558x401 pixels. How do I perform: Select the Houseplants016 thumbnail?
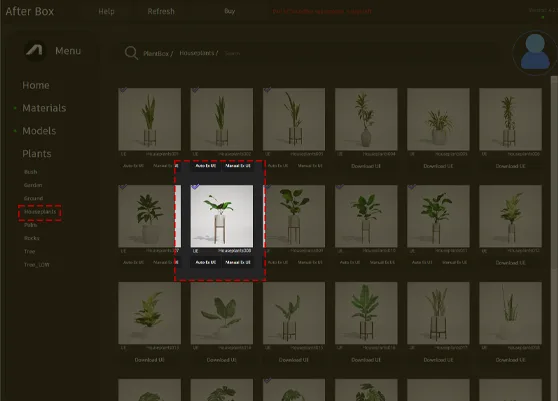(366, 313)
